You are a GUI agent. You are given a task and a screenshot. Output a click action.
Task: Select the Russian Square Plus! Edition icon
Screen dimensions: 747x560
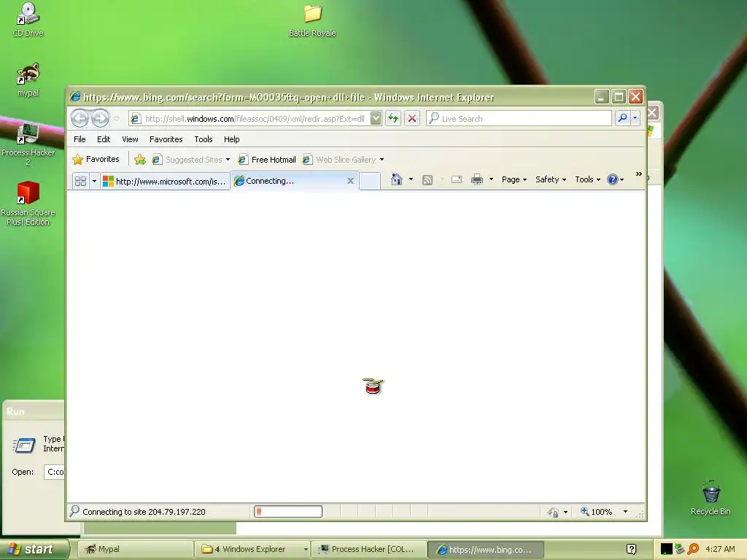28,203
